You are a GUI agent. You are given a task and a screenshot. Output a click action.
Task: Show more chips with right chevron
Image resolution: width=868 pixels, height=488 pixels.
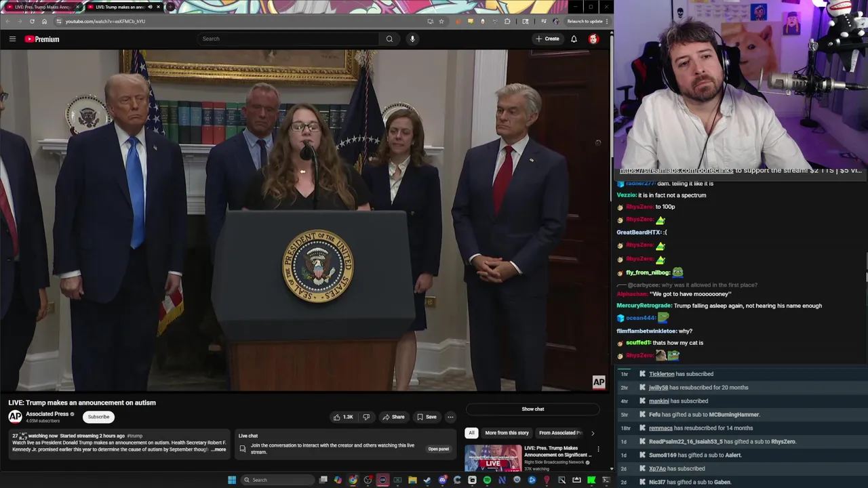point(593,432)
